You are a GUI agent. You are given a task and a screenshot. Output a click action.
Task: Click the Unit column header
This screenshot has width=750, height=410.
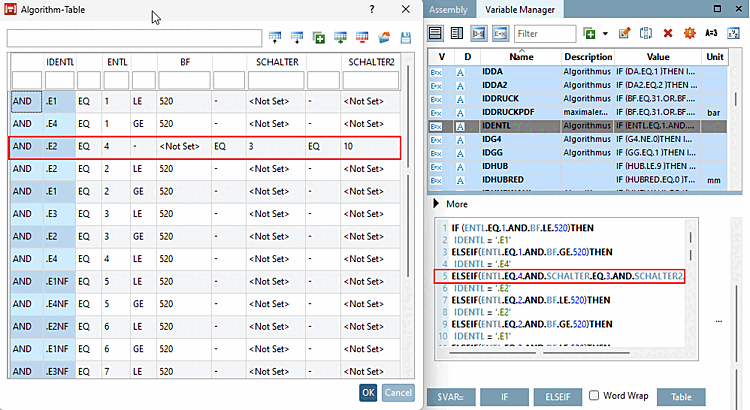pyautogui.click(x=715, y=56)
